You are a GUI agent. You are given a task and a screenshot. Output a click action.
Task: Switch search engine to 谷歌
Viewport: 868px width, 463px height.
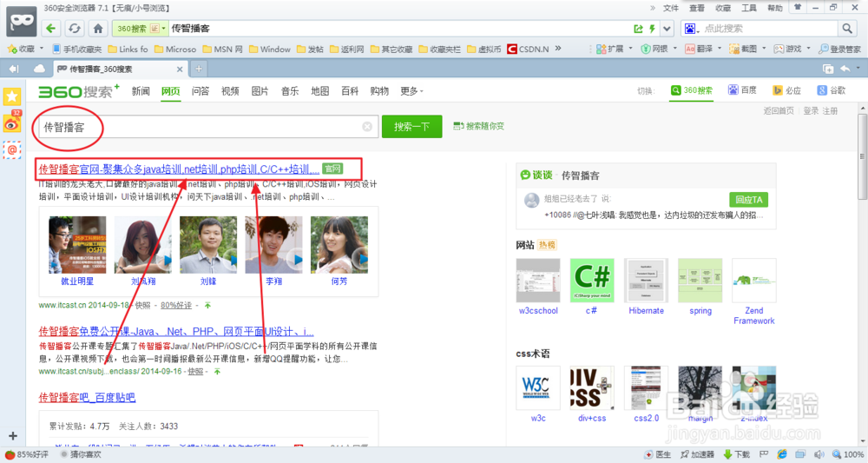click(x=832, y=90)
